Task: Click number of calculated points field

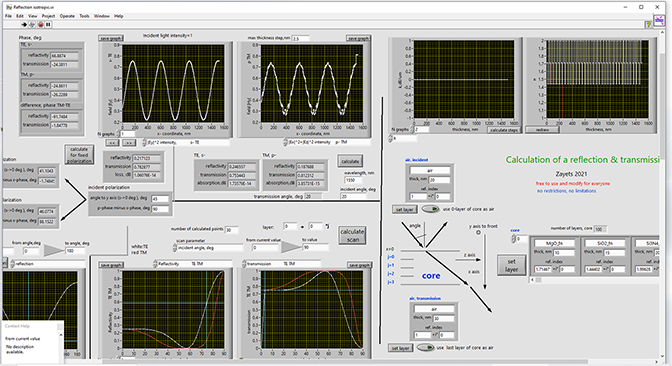Action: [231, 230]
